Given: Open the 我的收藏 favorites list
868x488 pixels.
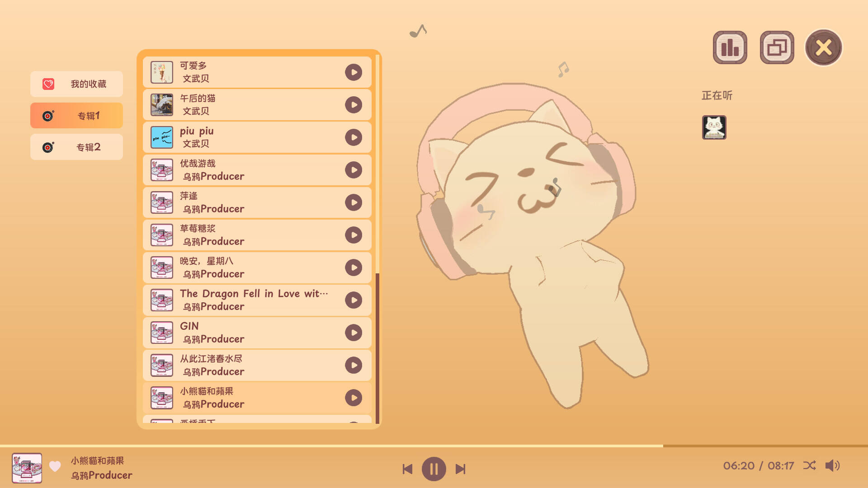Looking at the screenshot, I should [76, 84].
